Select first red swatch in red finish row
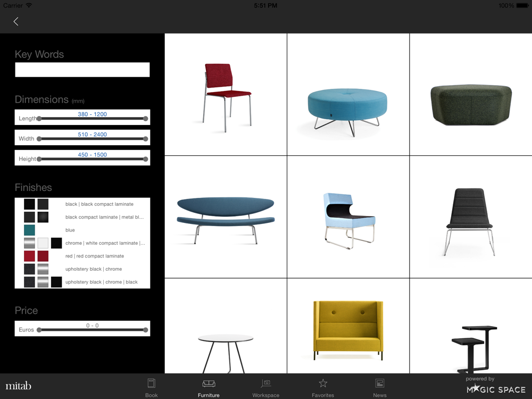 [x=29, y=256]
